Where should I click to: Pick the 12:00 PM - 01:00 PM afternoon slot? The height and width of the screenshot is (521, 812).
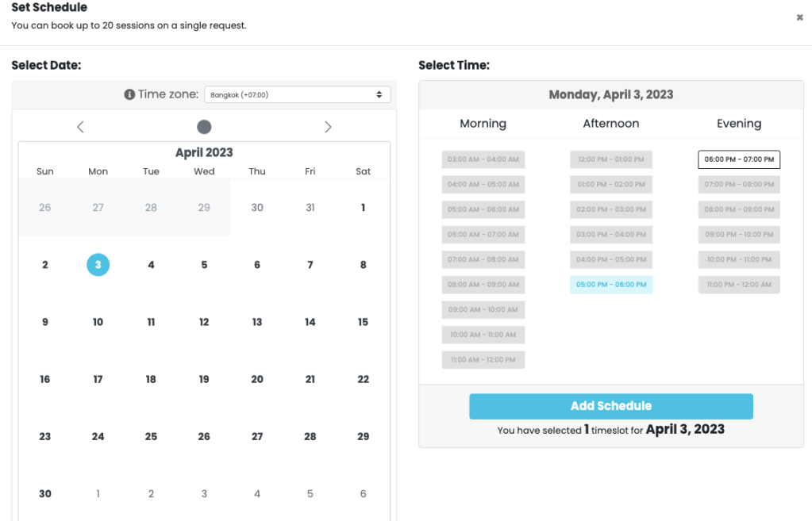tap(610, 159)
